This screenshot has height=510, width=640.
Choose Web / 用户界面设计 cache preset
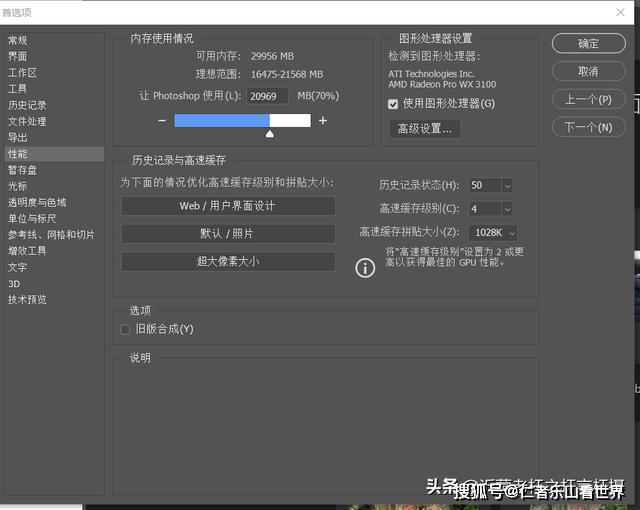pos(228,206)
